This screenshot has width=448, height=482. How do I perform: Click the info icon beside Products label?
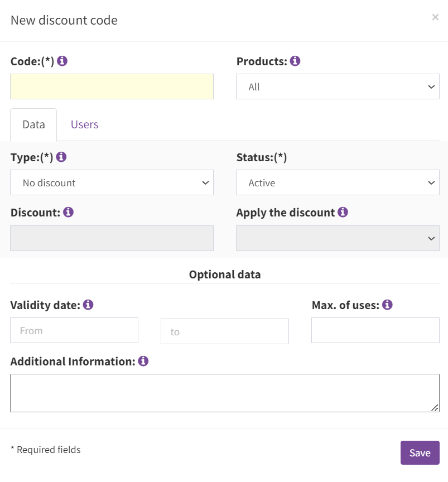295,61
